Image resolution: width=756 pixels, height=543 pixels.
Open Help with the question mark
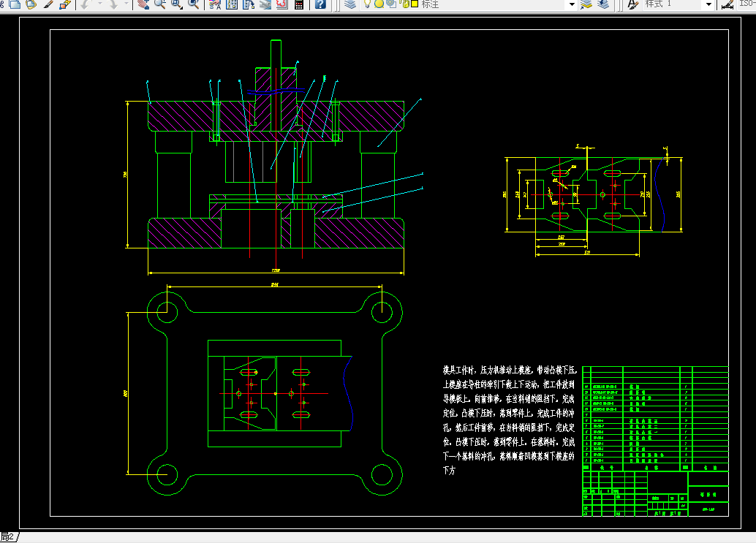click(320, 4)
